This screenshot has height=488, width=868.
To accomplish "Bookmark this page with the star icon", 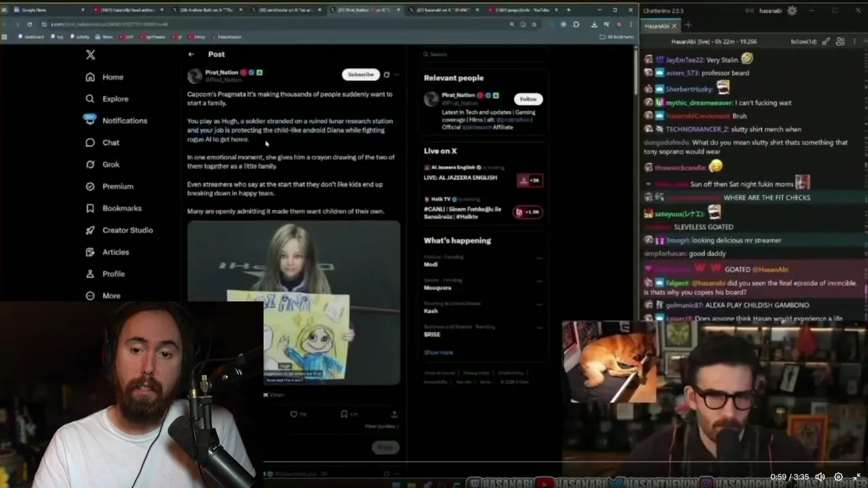I will (534, 24).
